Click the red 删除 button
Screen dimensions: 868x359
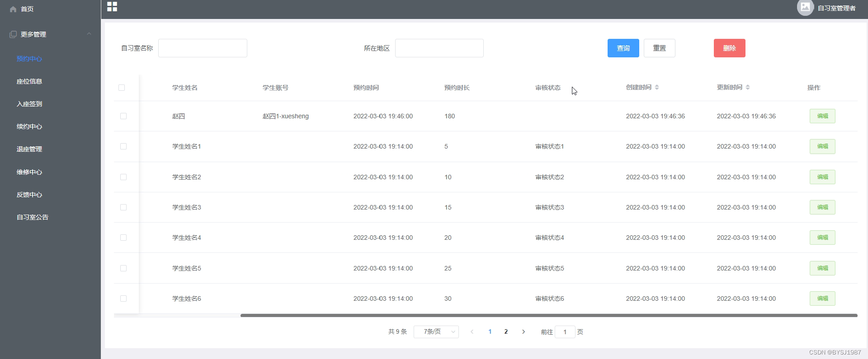tap(730, 48)
